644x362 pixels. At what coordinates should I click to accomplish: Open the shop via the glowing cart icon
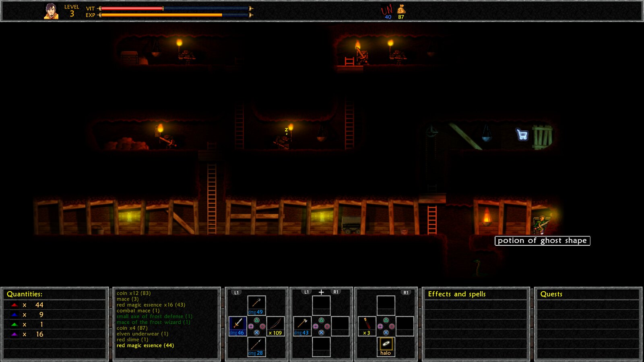click(x=522, y=134)
